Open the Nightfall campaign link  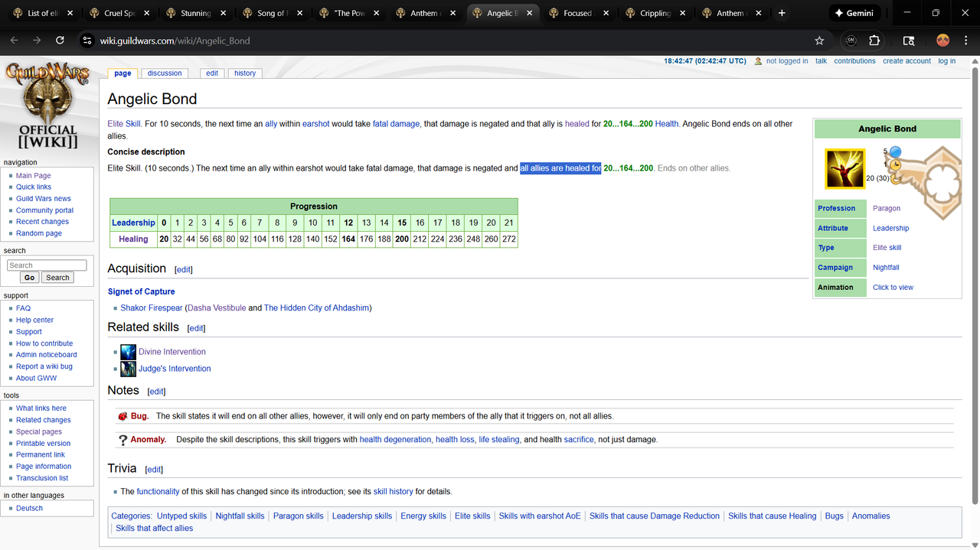coord(886,268)
